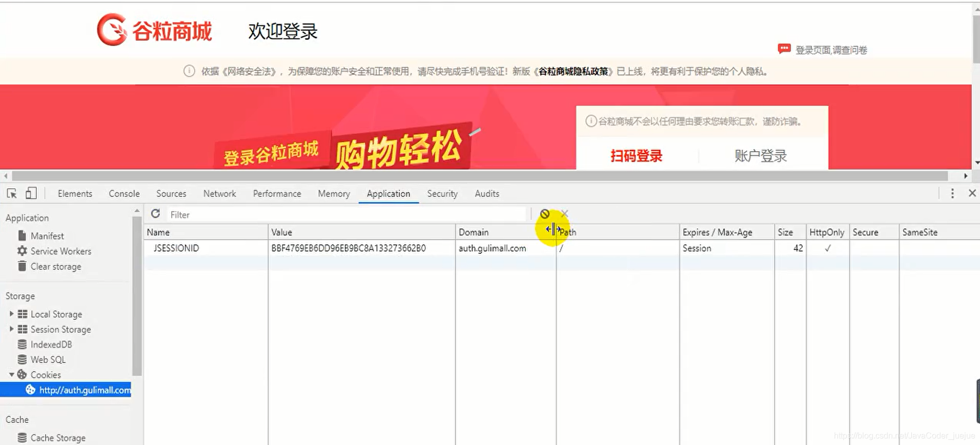The height and width of the screenshot is (445, 980).
Task: Focus the cookie Filter input field
Action: (x=346, y=214)
